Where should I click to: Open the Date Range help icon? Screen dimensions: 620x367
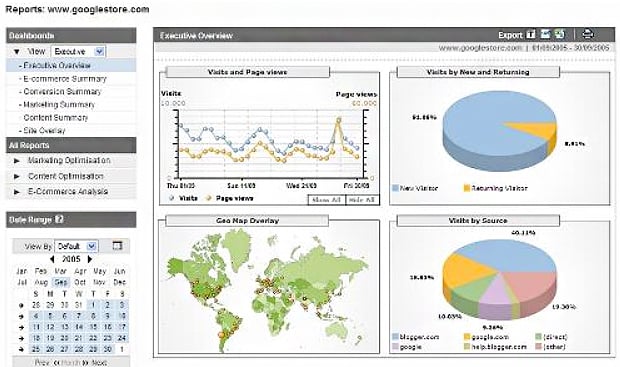[x=59, y=219]
